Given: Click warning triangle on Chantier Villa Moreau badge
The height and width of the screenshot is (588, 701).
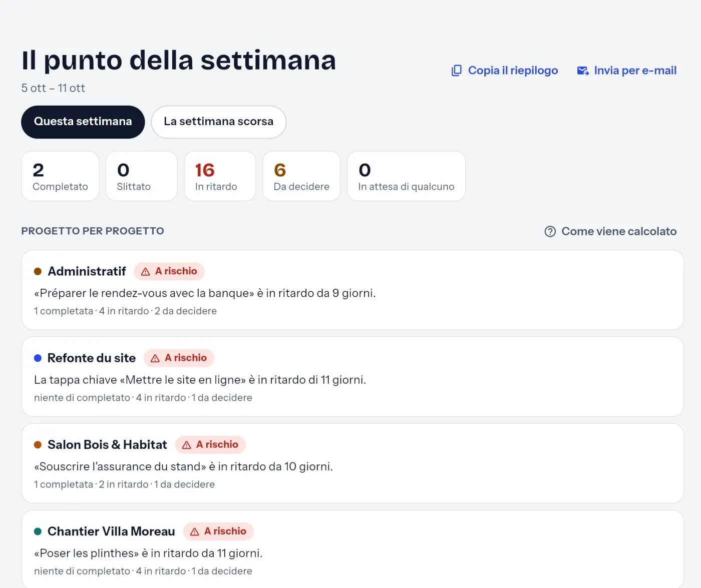Looking at the screenshot, I should (195, 531).
